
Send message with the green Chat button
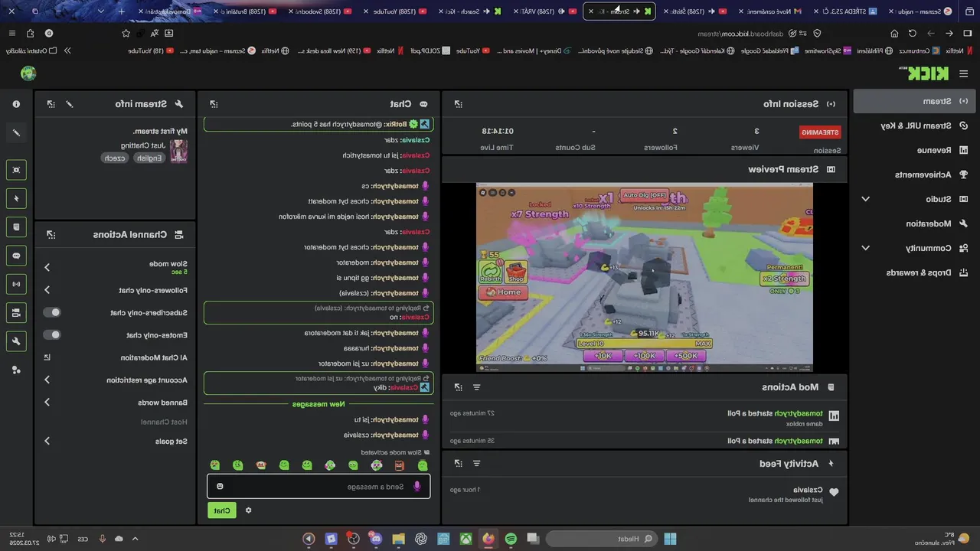[221, 510]
